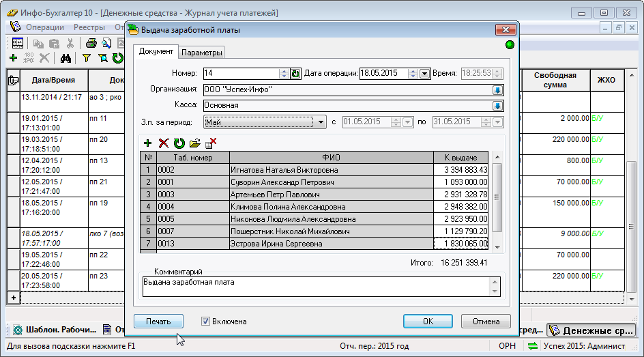Click Операции menu book icon

[15, 27]
